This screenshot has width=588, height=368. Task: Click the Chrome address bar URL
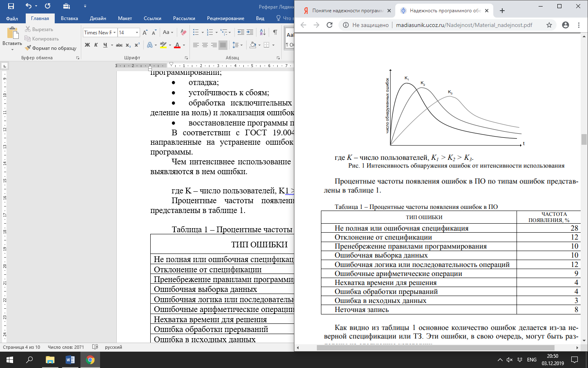[464, 25]
